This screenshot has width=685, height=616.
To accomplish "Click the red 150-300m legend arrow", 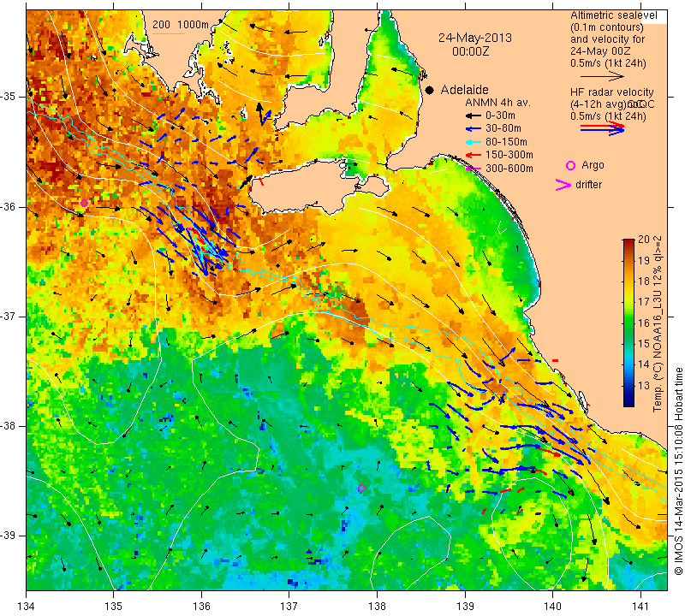I will point(473,155).
